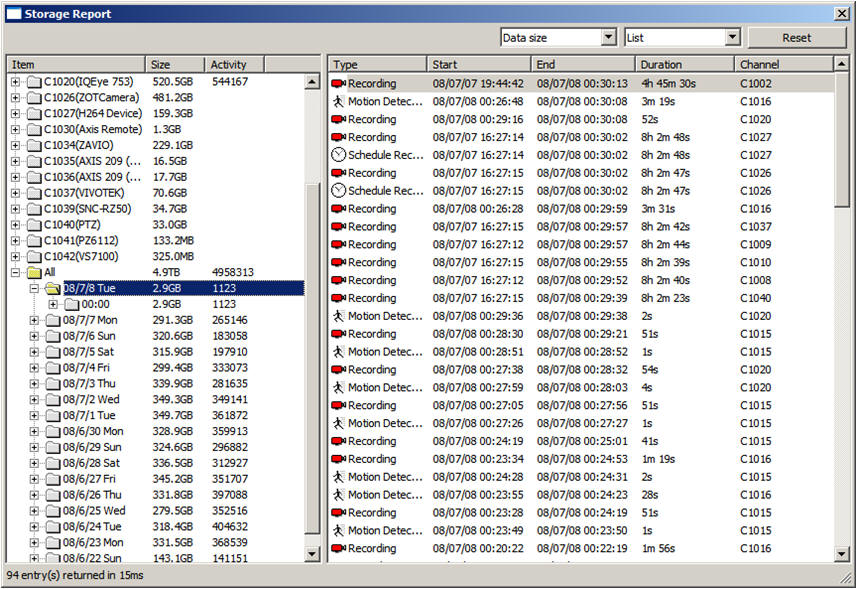Select the 08/6/30 Mon tree item
This screenshot has height=589, width=857.
[x=93, y=432]
